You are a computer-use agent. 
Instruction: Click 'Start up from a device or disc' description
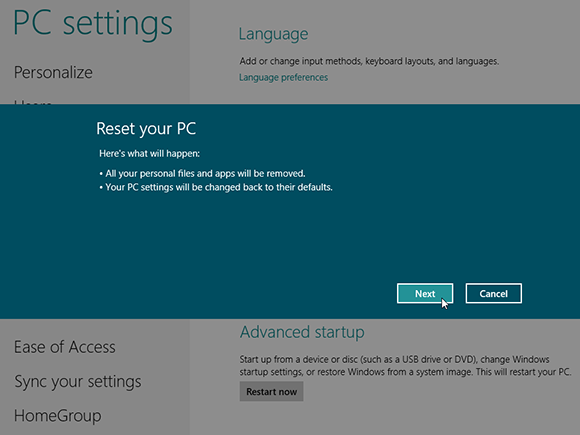point(405,365)
